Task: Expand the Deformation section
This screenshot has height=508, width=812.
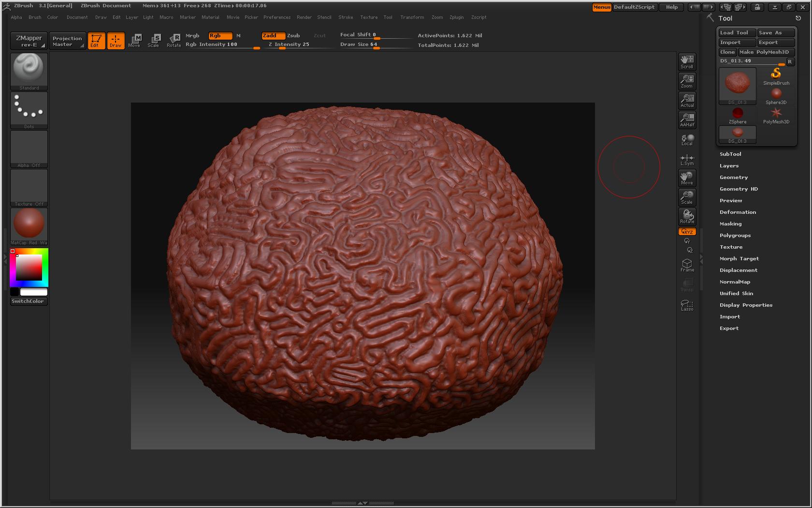Action: click(738, 212)
